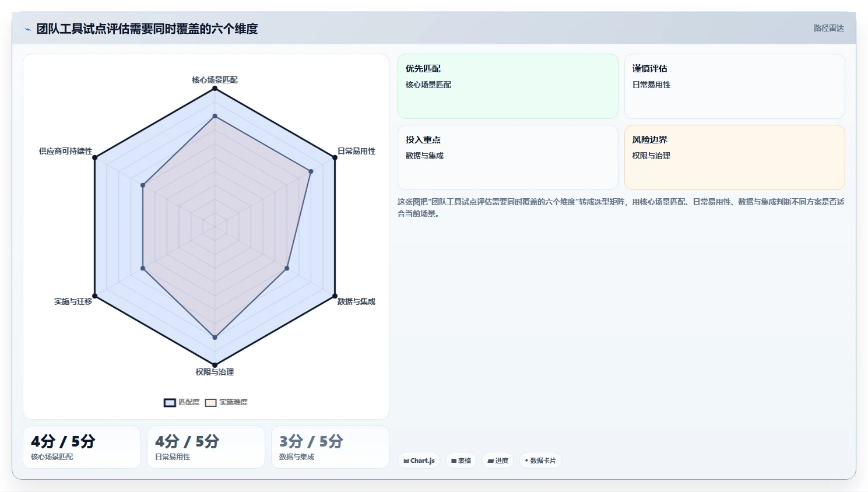Screen dimensions: 868x492
Task: Click the inner radar point on 供应商可持续性 axis
Action: point(143,185)
